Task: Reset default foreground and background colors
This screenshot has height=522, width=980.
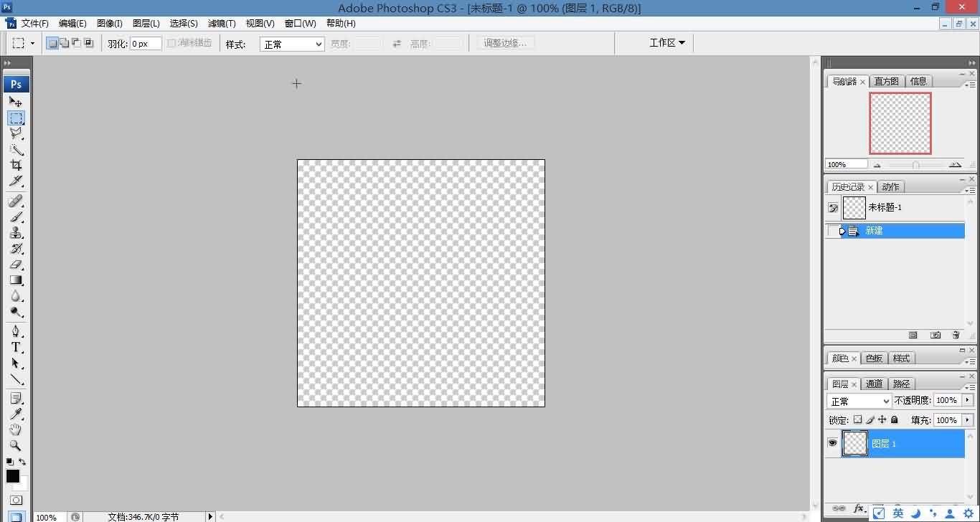Action: (x=10, y=462)
